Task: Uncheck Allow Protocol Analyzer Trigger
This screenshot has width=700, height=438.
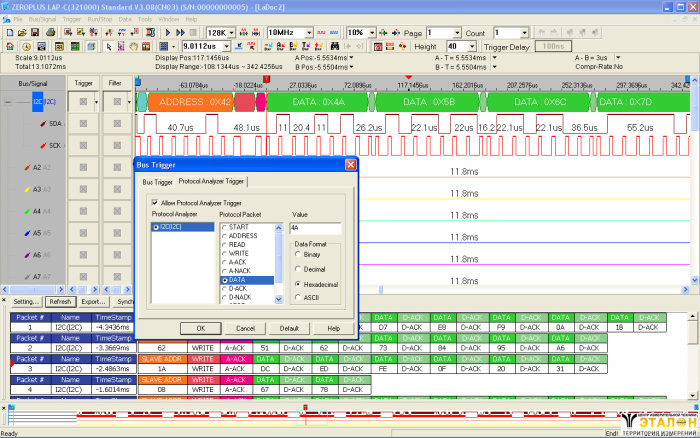Action: point(155,202)
